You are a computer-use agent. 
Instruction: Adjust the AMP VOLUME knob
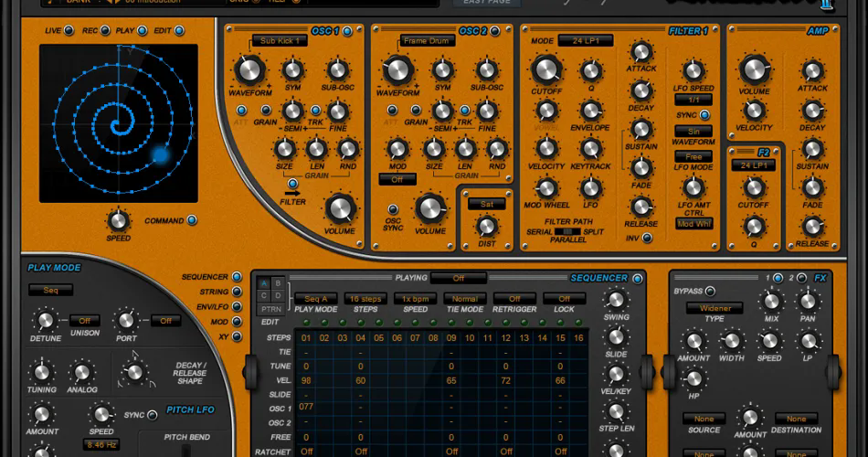point(754,70)
